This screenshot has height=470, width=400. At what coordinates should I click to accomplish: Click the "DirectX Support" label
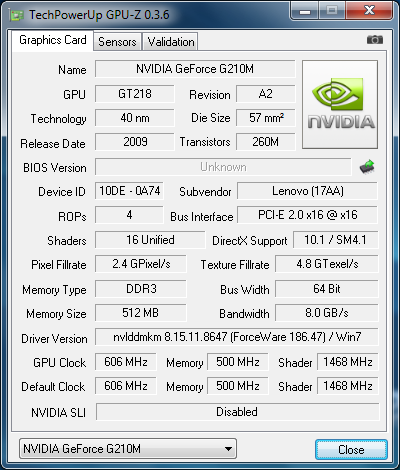[250, 241]
